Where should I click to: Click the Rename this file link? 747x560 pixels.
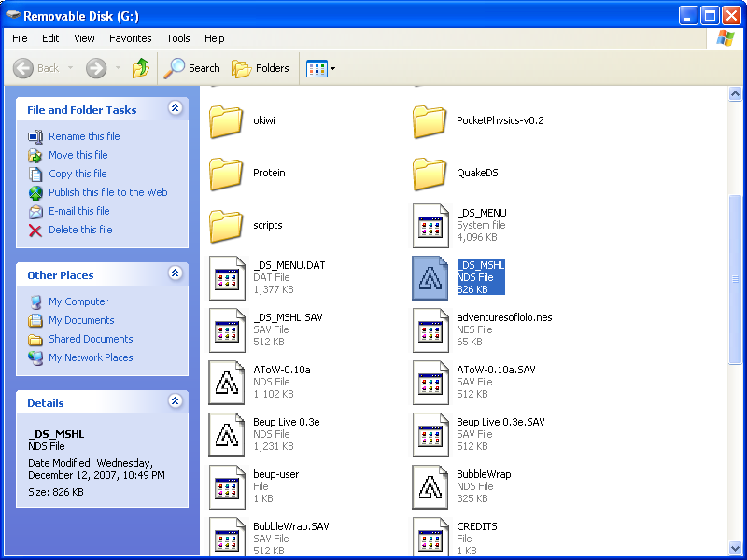(x=84, y=135)
